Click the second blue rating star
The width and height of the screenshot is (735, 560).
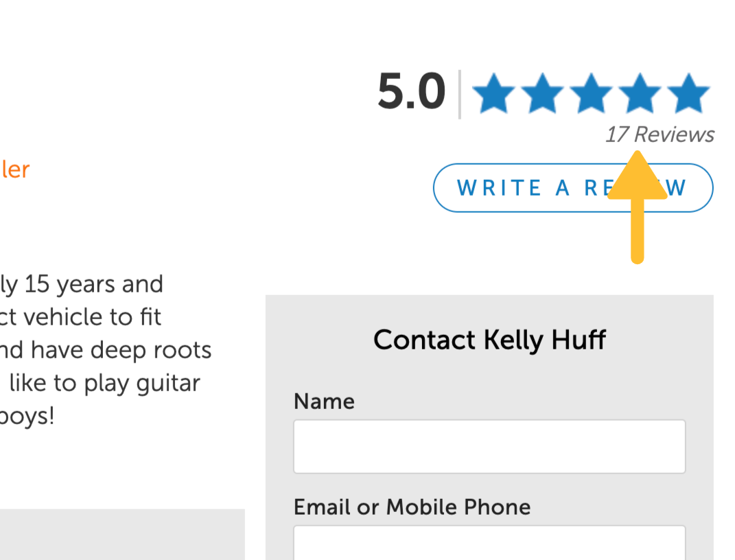coord(543,94)
